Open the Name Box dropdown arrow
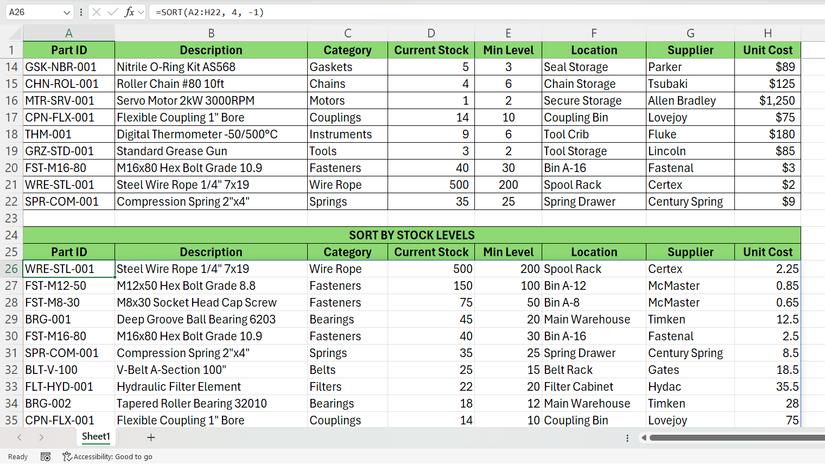The width and height of the screenshot is (825, 464). [65, 12]
